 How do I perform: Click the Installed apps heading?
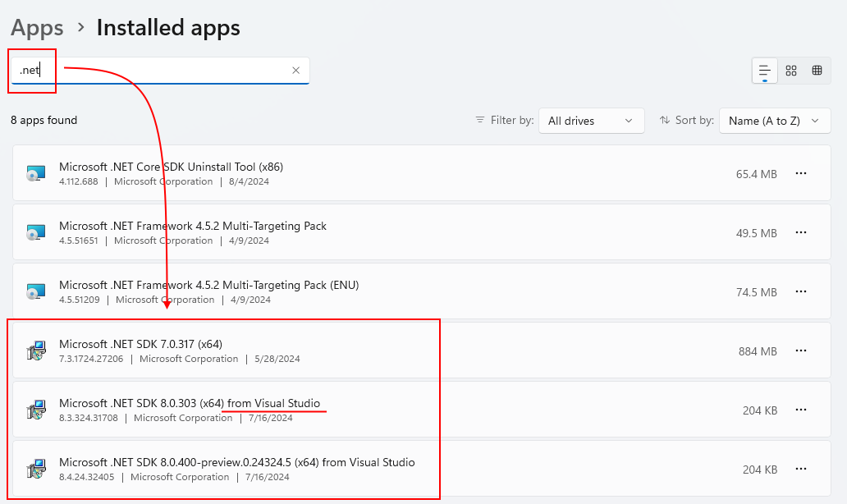167,27
